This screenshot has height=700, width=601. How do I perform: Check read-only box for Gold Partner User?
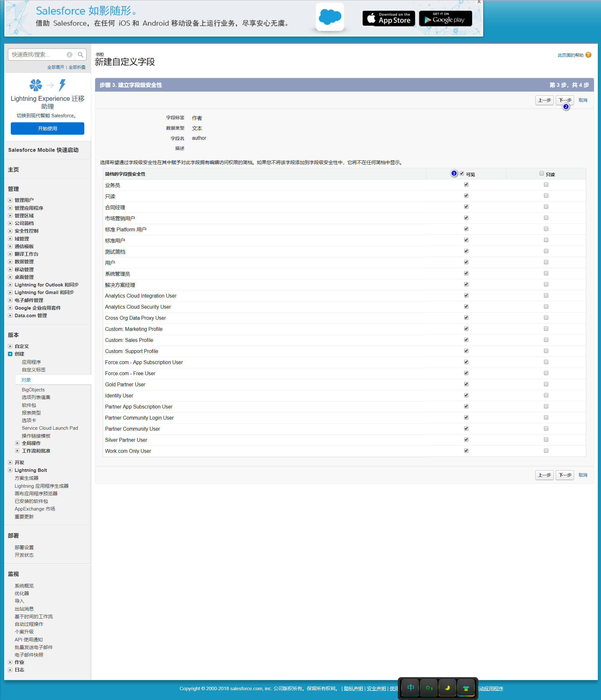coord(546,384)
